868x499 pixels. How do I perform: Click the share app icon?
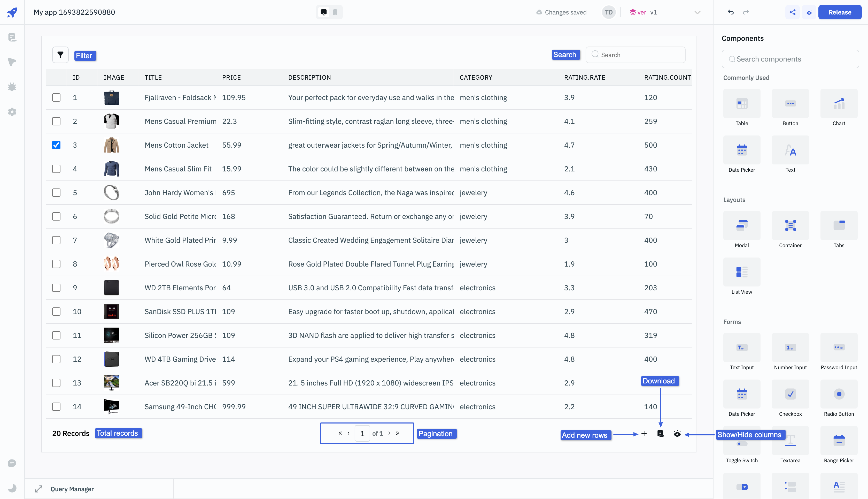[x=792, y=12]
